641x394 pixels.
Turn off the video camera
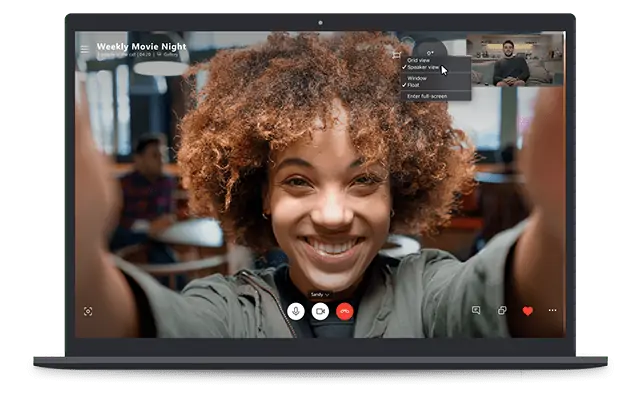[320, 311]
